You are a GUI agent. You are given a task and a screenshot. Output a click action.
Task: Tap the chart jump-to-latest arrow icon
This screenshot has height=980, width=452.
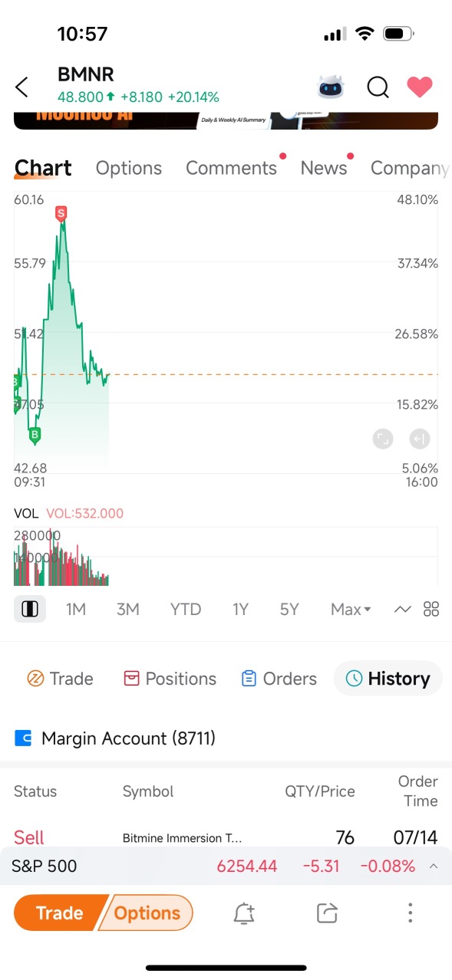(420, 439)
